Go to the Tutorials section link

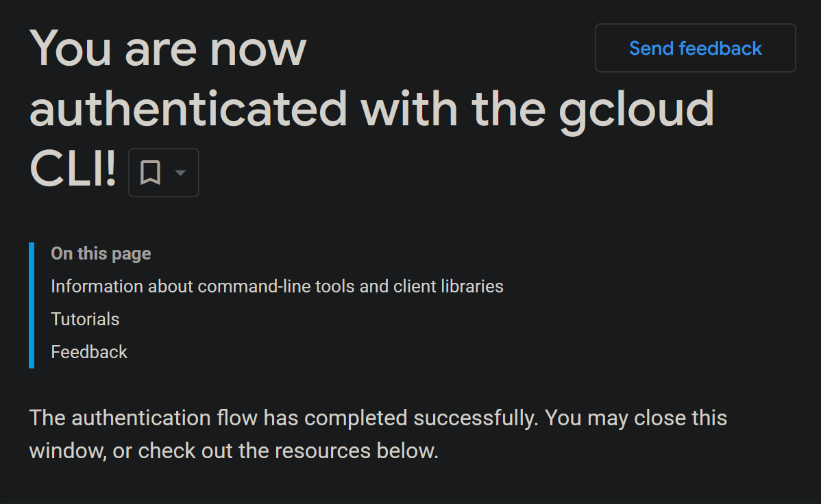pyautogui.click(x=85, y=319)
